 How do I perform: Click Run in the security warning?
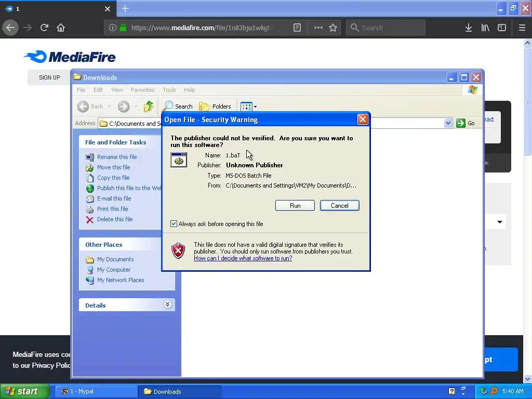(295, 205)
